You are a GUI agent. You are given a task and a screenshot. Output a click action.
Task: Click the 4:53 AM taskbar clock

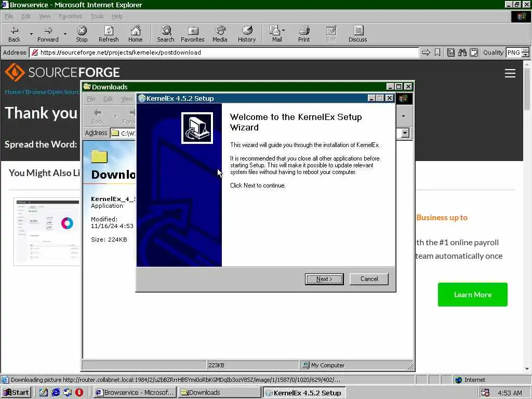[510, 393]
